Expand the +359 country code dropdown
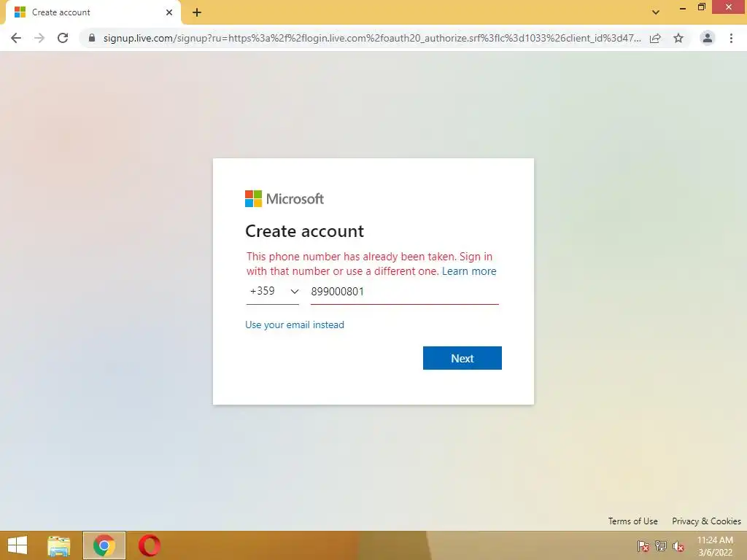This screenshot has width=747, height=560. coord(273,292)
